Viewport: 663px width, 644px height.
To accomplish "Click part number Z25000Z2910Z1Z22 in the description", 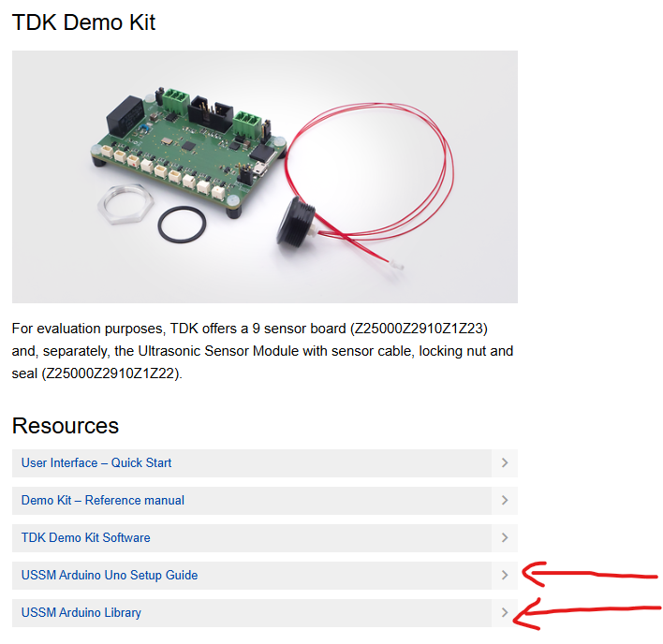I will pyautogui.click(x=110, y=373).
